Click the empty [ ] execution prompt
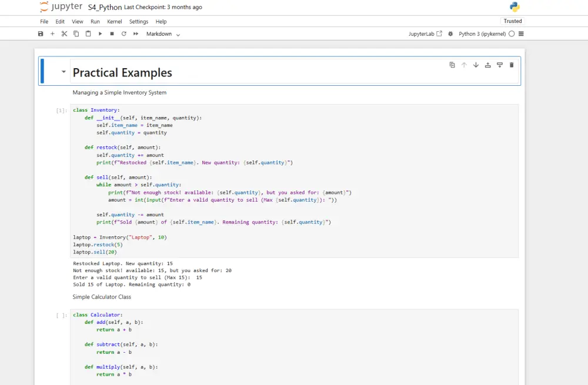Screen dimensions: 588x385 pos(62,315)
